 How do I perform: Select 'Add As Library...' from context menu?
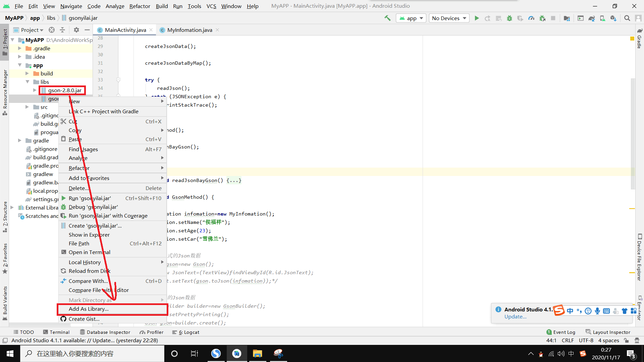click(88, 308)
